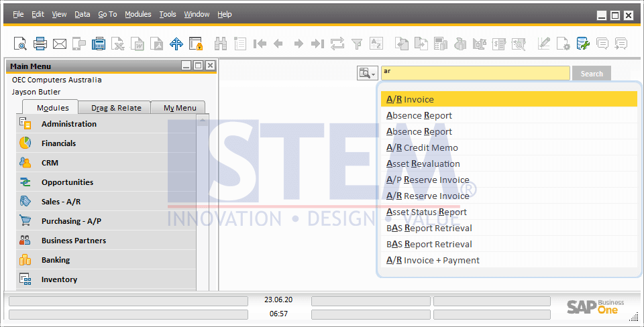Switch to the Drag & Relate tab

point(115,108)
